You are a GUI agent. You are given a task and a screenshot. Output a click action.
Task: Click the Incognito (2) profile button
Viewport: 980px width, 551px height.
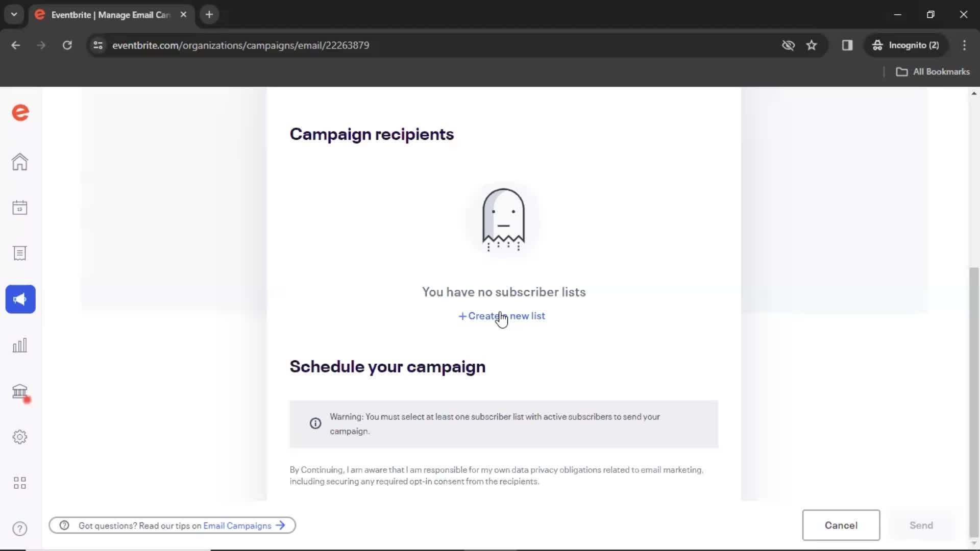906,45
